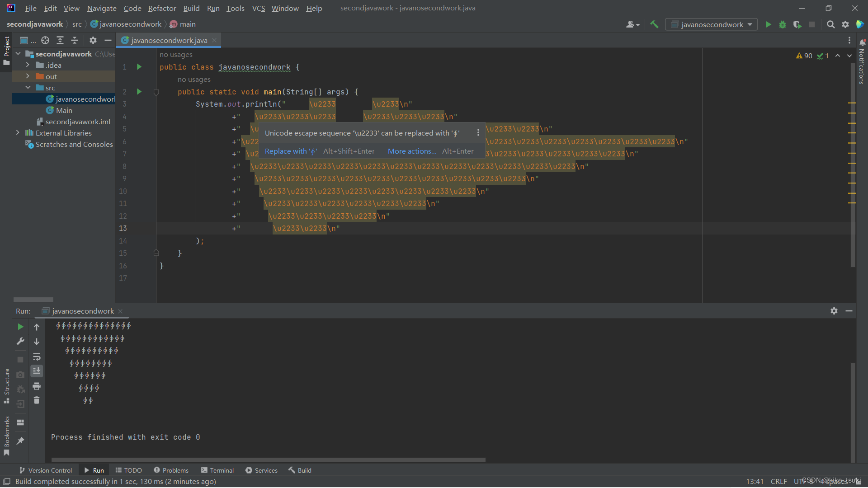Toggle the Project tool window stripe button
The height and width of the screenshot is (488, 868).
click(x=6, y=50)
